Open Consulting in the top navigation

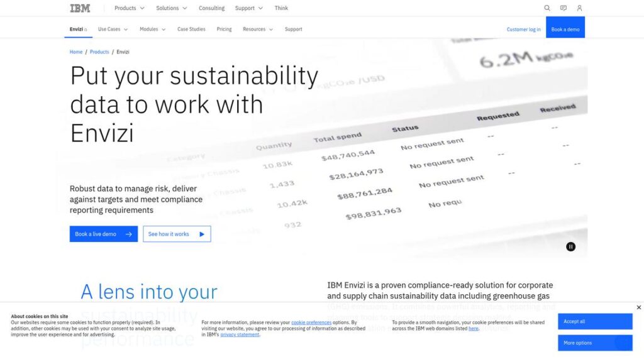click(x=211, y=8)
